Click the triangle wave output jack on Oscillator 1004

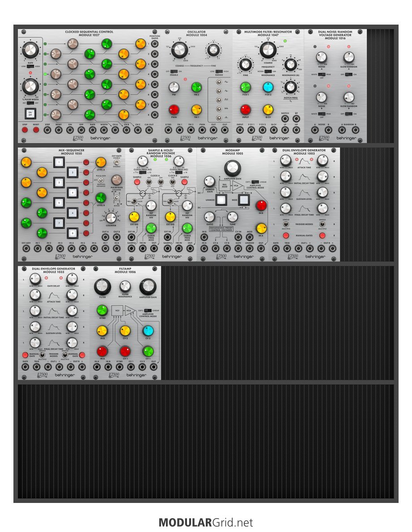(x=219, y=91)
